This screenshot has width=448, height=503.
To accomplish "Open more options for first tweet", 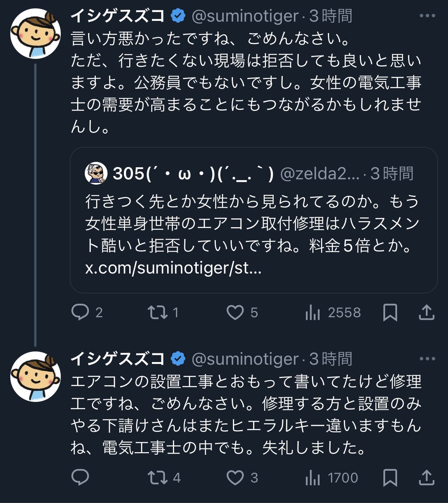I will (x=427, y=16).
